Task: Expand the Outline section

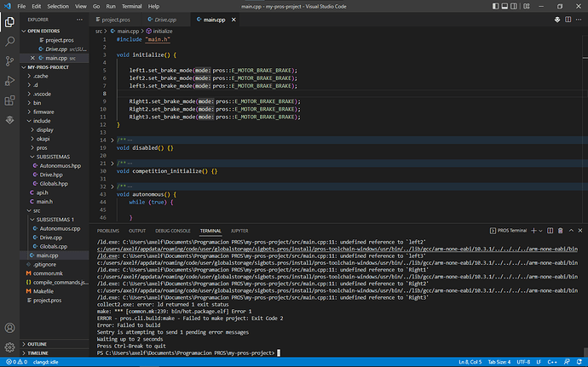Action: point(55,344)
